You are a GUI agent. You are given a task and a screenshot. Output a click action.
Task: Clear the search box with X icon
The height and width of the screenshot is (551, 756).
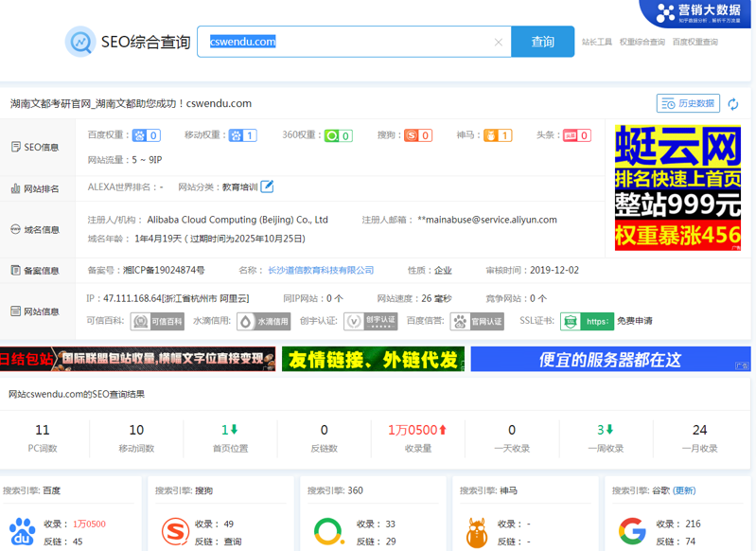pyautogui.click(x=499, y=43)
